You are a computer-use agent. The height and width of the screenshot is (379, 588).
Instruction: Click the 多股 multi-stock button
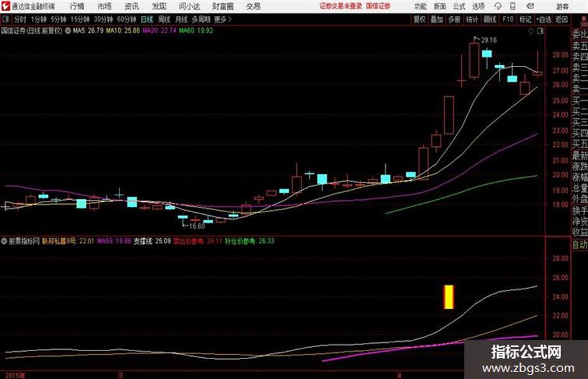click(454, 19)
